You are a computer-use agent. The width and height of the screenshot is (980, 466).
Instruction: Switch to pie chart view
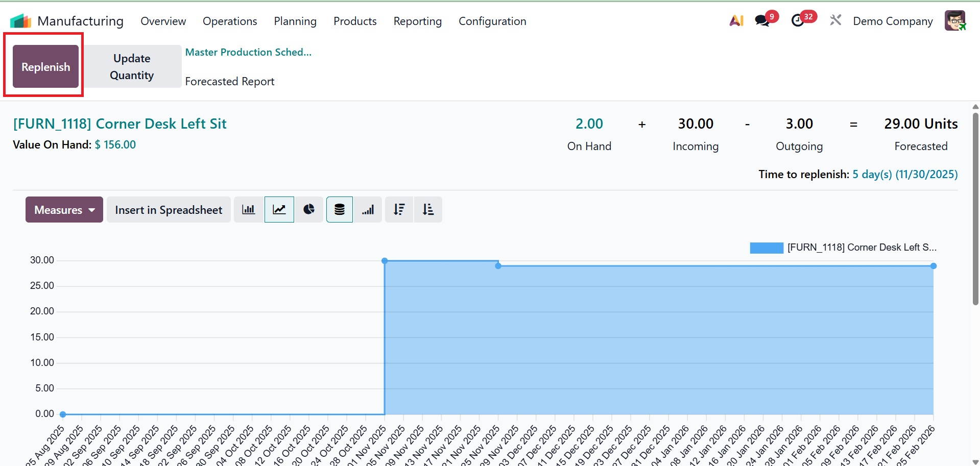[x=309, y=210]
